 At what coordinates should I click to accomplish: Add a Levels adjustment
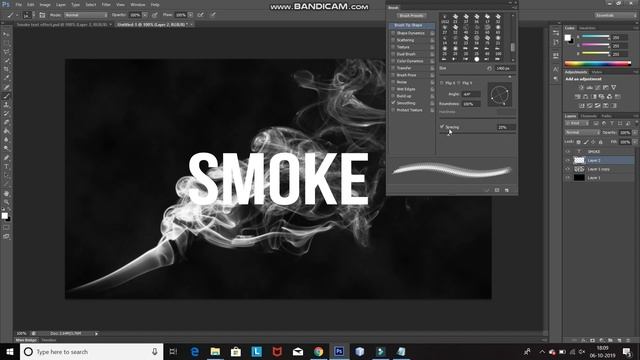pos(589,87)
